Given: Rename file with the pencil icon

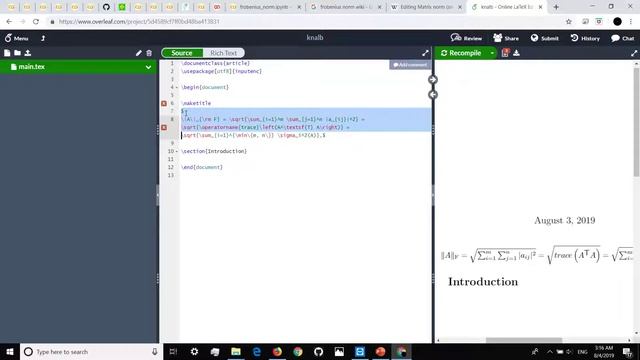Looking at the screenshot, I should (x=139, y=53).
